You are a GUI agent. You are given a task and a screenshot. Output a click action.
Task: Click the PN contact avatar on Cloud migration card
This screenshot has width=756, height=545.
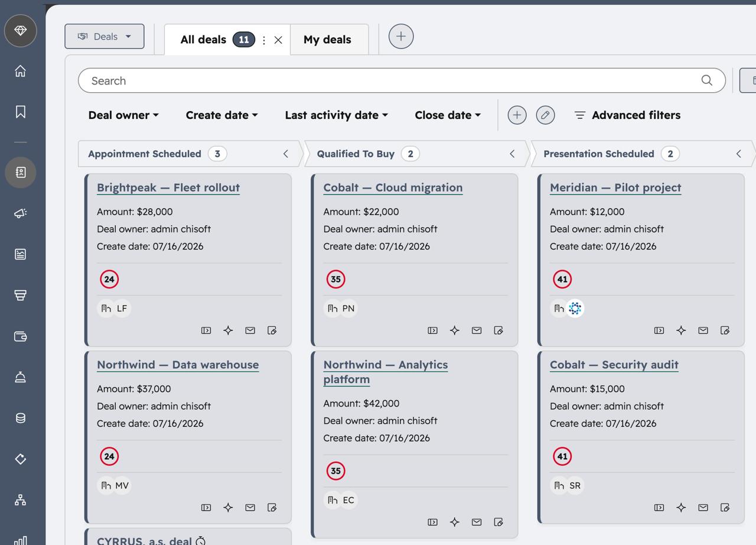[348, 309]
